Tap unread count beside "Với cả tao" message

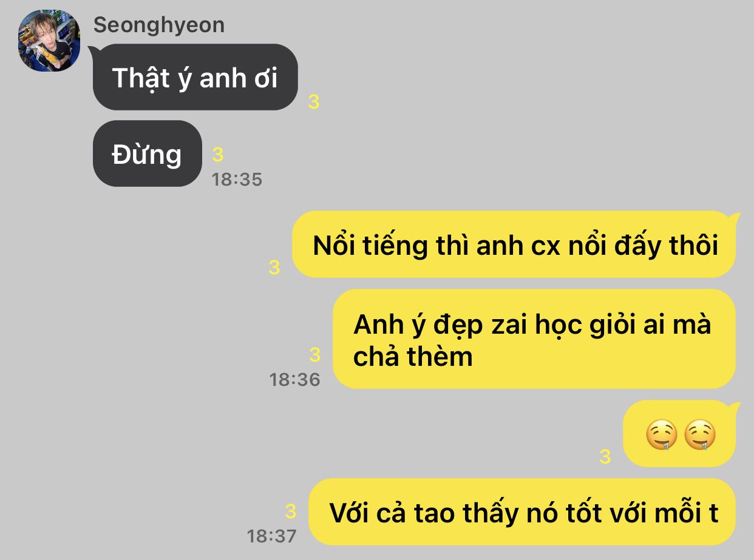[290, 511]
